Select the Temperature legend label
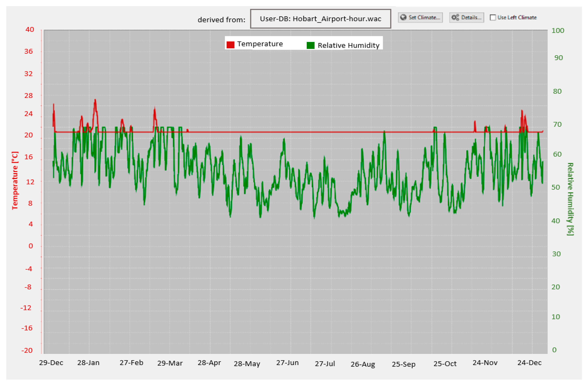 tap(260, 44)
